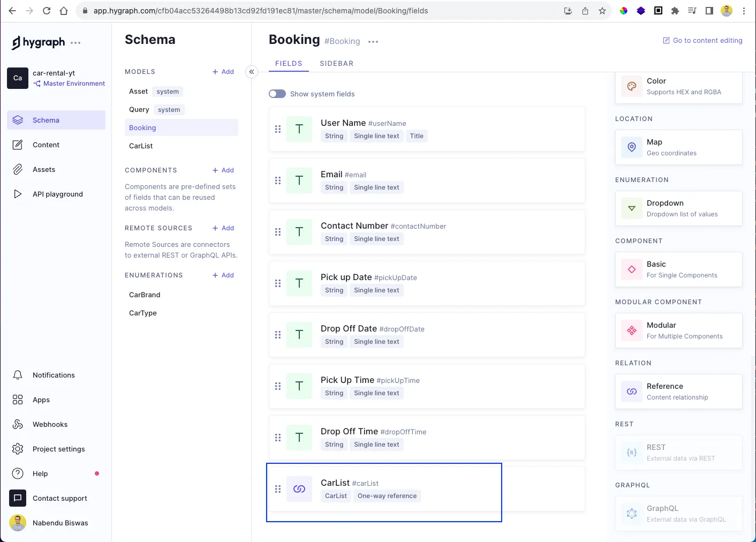The image size is (756, 542).
Task: Click the GraphQL remote field option
Action: click(679, 514)
